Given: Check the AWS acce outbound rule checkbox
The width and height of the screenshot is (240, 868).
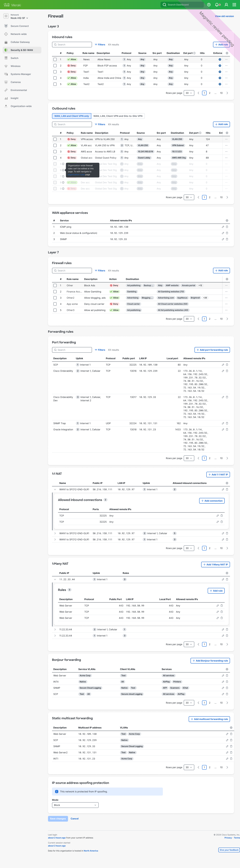Looking at the screenshot, I should (55, 152).
